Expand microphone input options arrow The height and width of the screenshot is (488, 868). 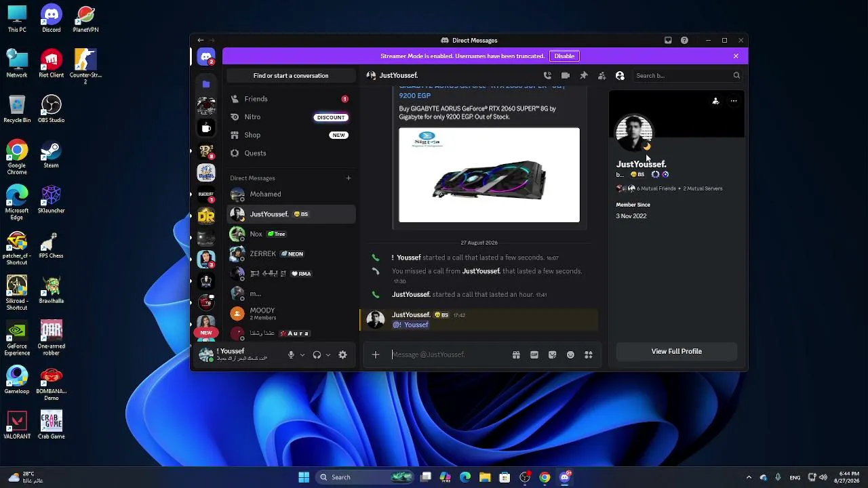coord(302,354)
